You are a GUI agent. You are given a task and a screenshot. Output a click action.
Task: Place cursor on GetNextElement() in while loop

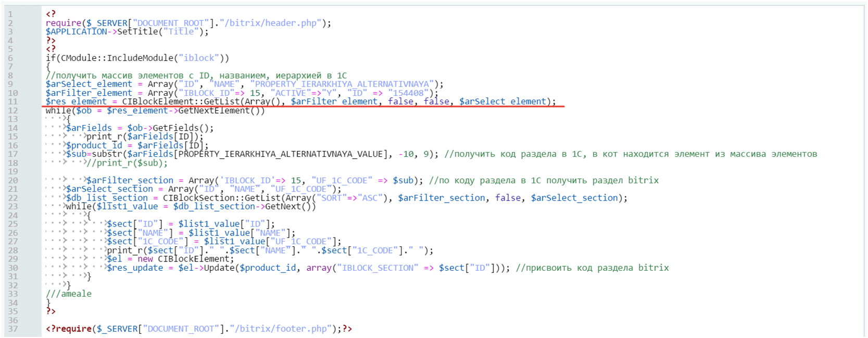[221, 110]
